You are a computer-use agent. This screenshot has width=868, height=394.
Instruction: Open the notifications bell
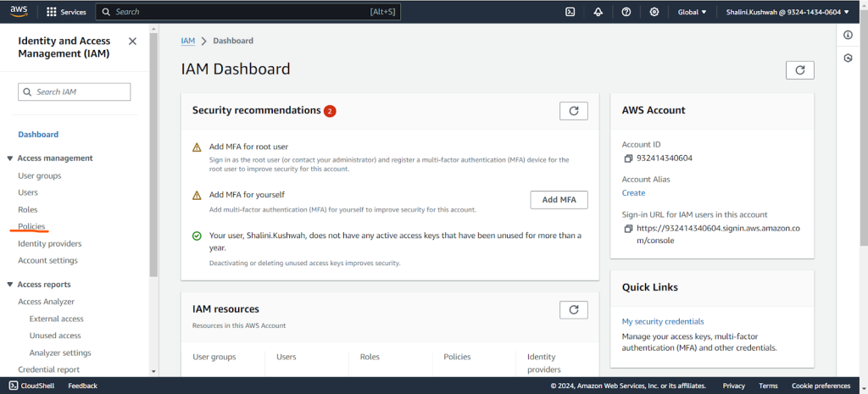(598, 12)
